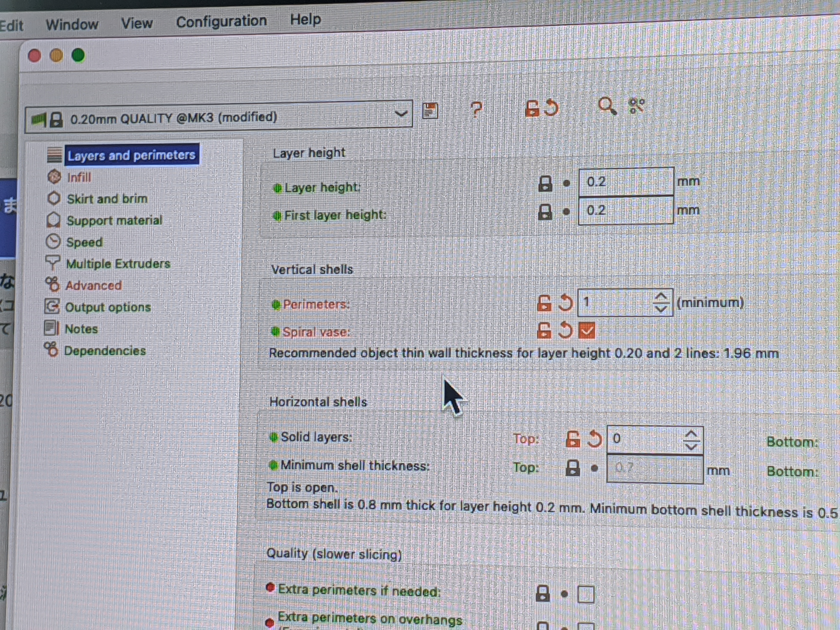Click the save preset floppy disk icon
Image resolution: width=840 pixels, height=630 pixels.
(x=430, y=111)
